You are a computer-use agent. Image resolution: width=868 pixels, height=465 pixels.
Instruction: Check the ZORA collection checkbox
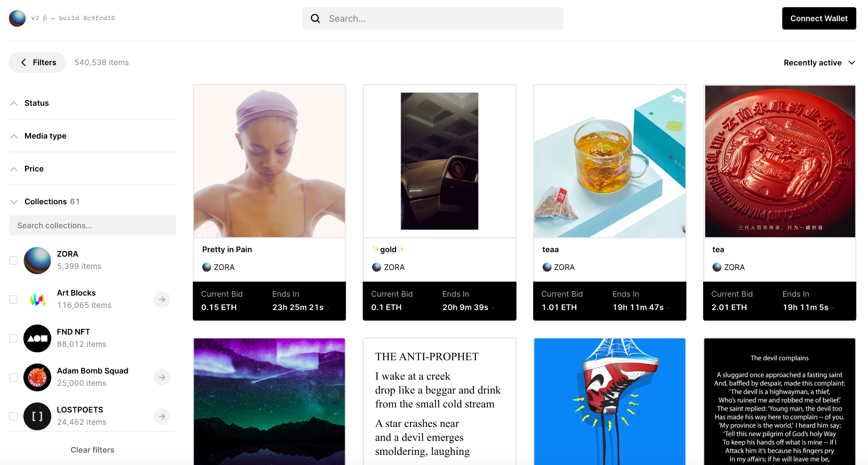coord(14,260)
